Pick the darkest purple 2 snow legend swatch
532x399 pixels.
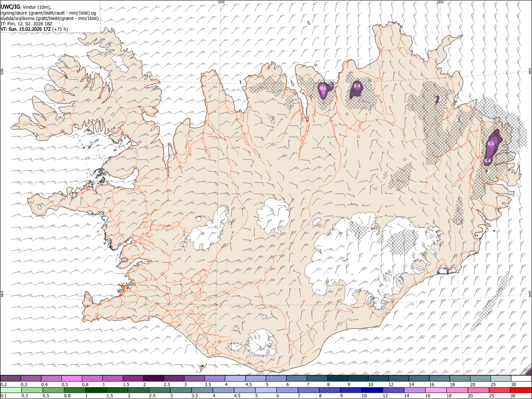click(x=153, y=378)
